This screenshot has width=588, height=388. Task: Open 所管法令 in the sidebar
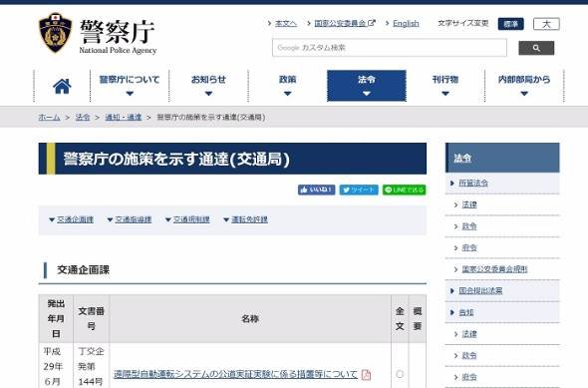click(473, 184)
